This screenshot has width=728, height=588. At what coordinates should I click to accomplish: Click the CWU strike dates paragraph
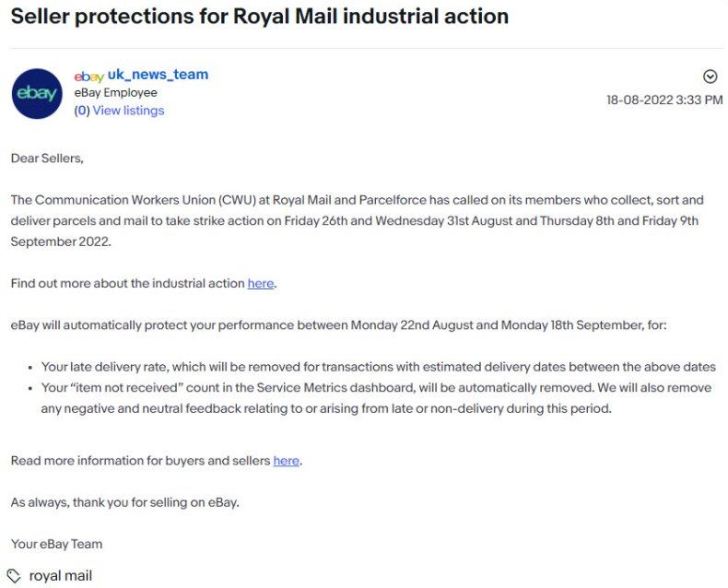(x=358, y=221)
